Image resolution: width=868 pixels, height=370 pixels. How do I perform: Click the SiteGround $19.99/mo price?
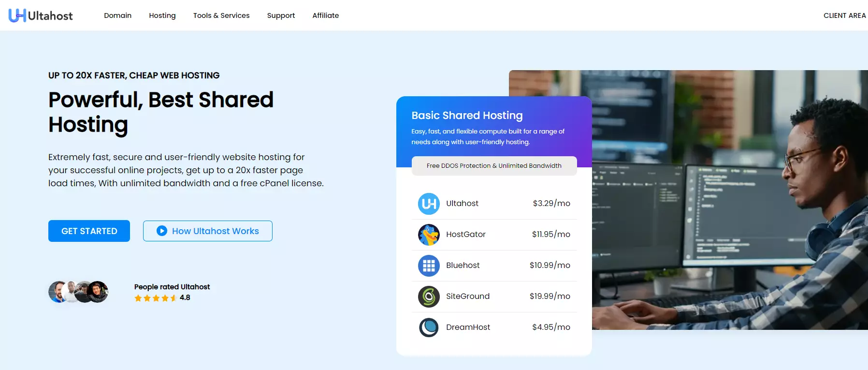point(550,296)
